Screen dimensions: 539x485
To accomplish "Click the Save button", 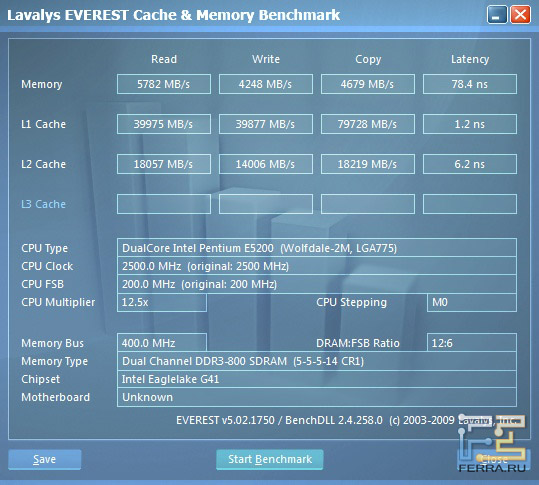I will (x=45, y=459).
